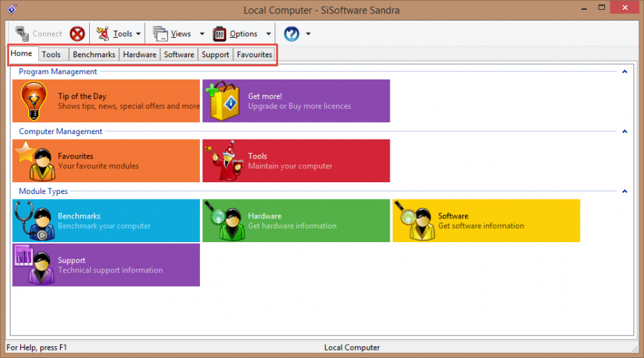
Task: Open Favourites tile in Computer Management
Action: coord(106,161)
